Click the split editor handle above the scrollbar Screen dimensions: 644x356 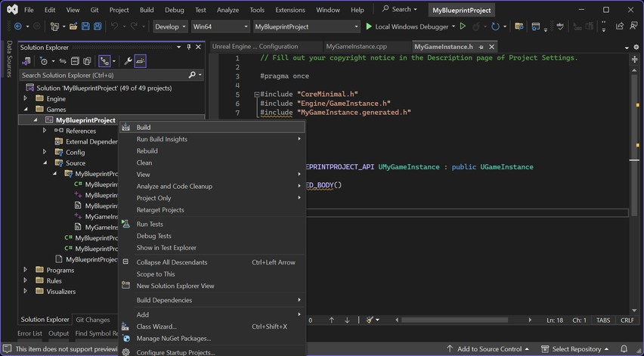tap(635, 60)
